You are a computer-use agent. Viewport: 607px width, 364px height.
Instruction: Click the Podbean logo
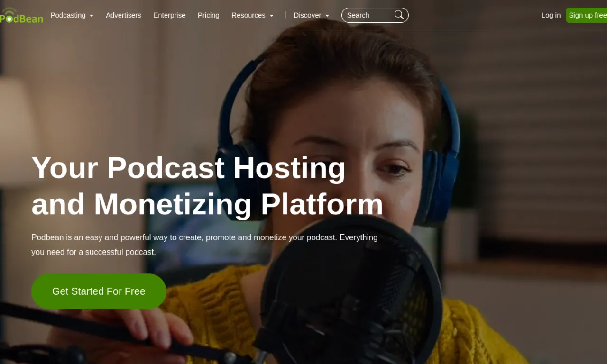(21, 16)
